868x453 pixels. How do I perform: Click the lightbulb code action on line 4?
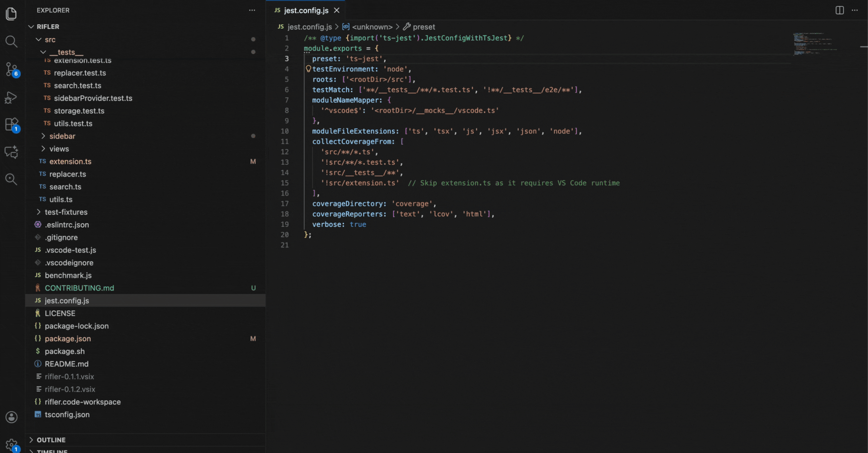308,69
